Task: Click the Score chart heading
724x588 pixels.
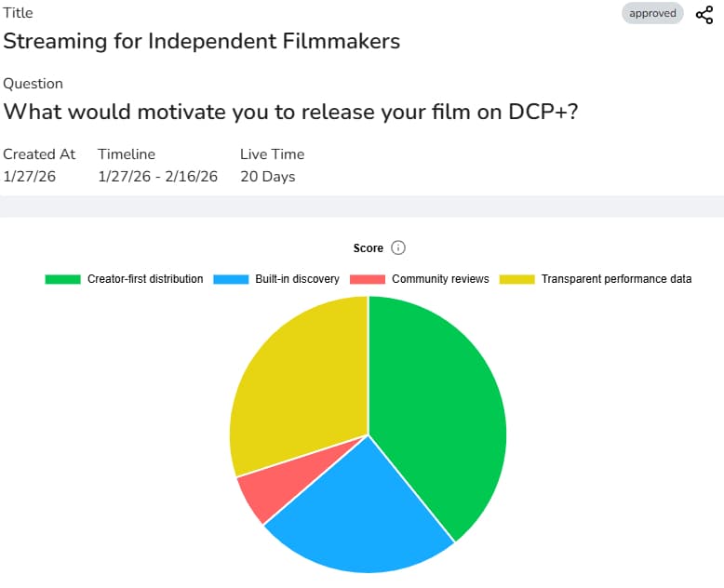Action: (369, 248)
